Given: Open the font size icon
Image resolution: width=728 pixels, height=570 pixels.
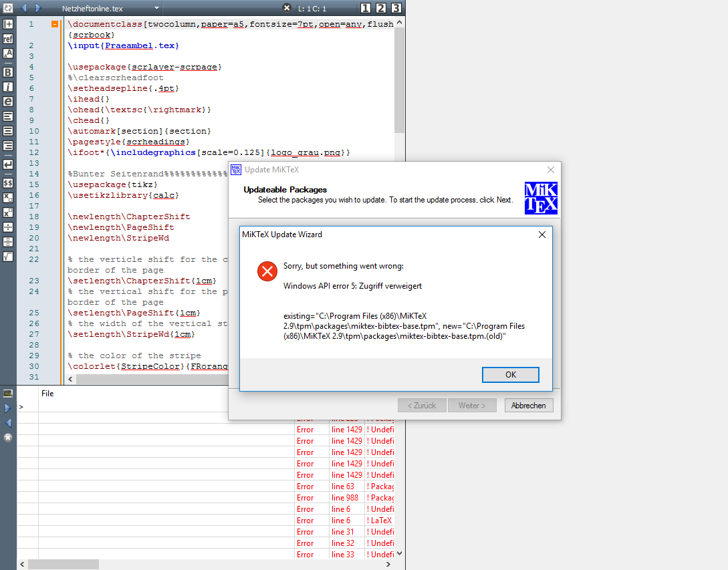Looking at the screenshot, I should click(x=8, y=54).
